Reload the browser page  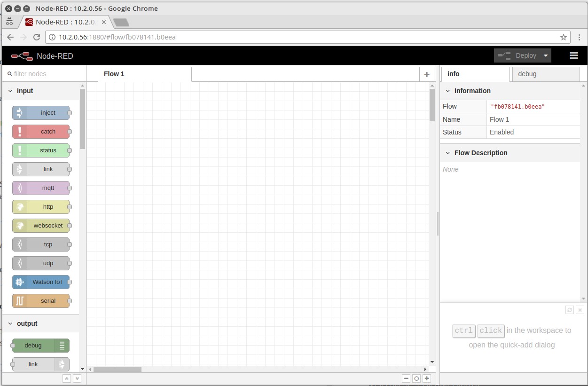click(37, 37)
